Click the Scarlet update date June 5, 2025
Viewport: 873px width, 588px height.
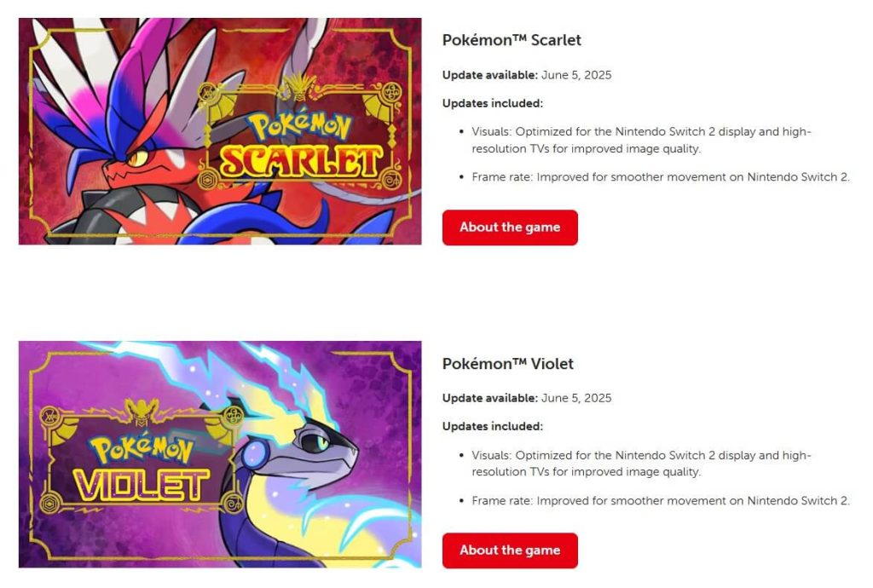[x=576, y=75]
